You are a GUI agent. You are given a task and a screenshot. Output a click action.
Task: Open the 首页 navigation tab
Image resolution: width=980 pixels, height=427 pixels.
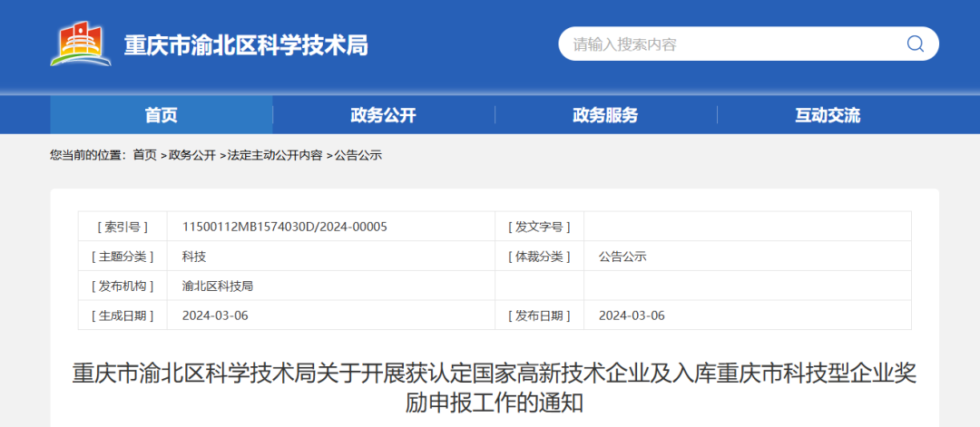click(162, 115)
